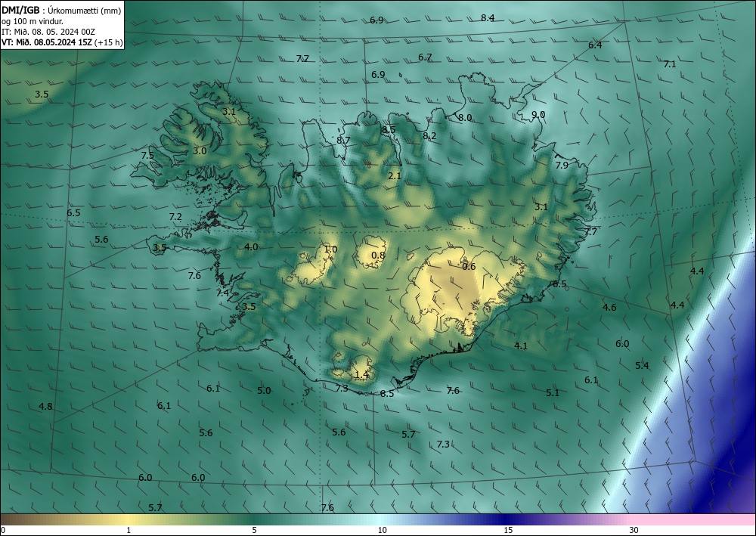Click the 6.7 value on the map

pyautogui.click(x=425, y=57)
